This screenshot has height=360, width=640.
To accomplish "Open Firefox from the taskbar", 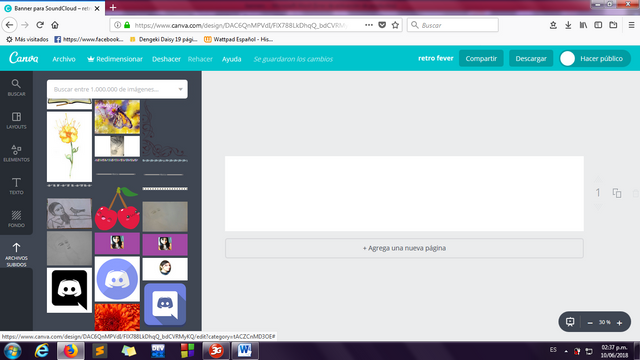I will click(71, 351).
